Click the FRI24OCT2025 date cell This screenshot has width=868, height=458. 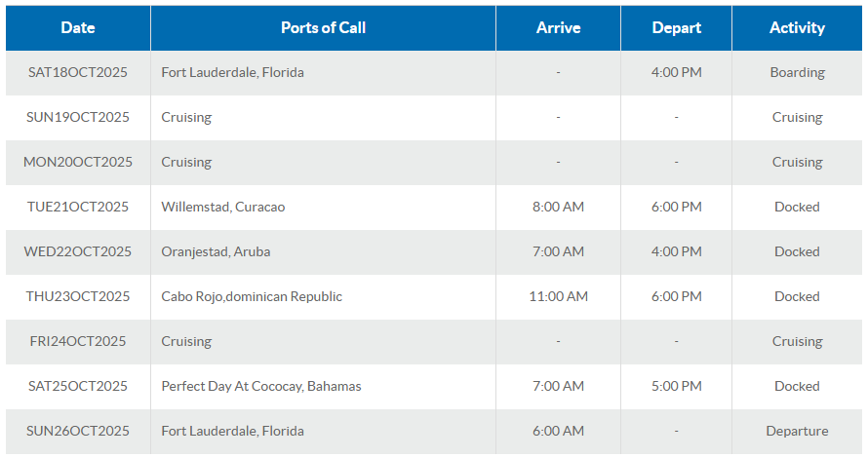coord(78,341)
